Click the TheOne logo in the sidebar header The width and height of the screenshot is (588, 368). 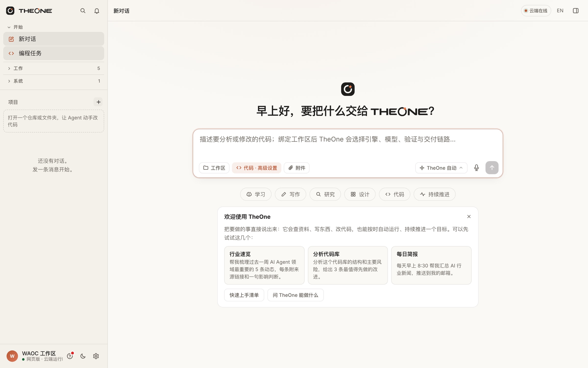click(29, 11)
